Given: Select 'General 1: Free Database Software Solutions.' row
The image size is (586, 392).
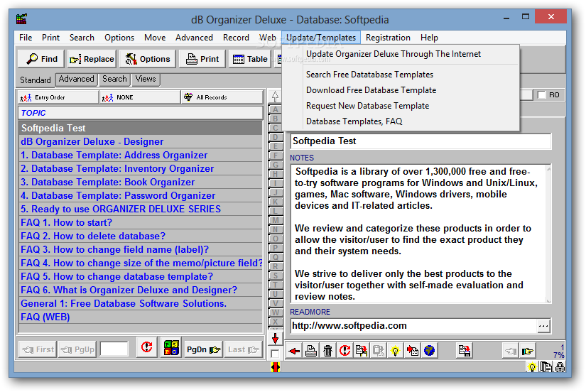Looking at the screenshot, I should [x=141, y=304].
